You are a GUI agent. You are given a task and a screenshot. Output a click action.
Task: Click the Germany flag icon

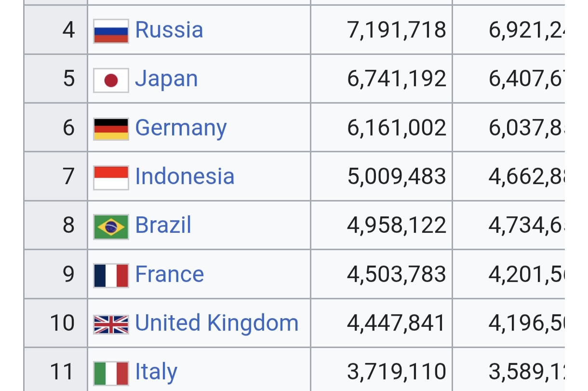(x=111, y=129)
